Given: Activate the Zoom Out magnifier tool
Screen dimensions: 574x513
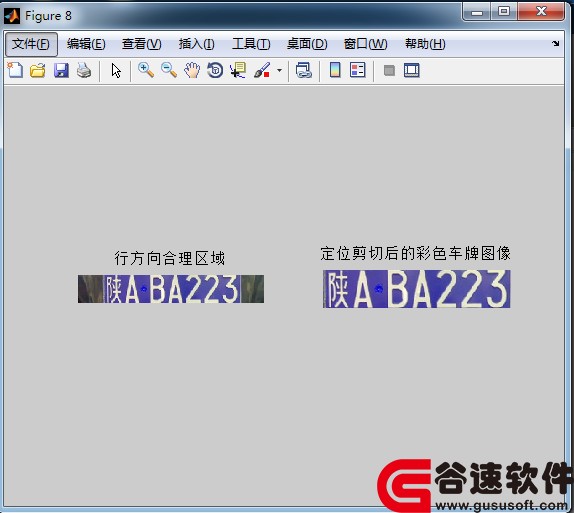Looking at the screenshot, I should 169,70.
